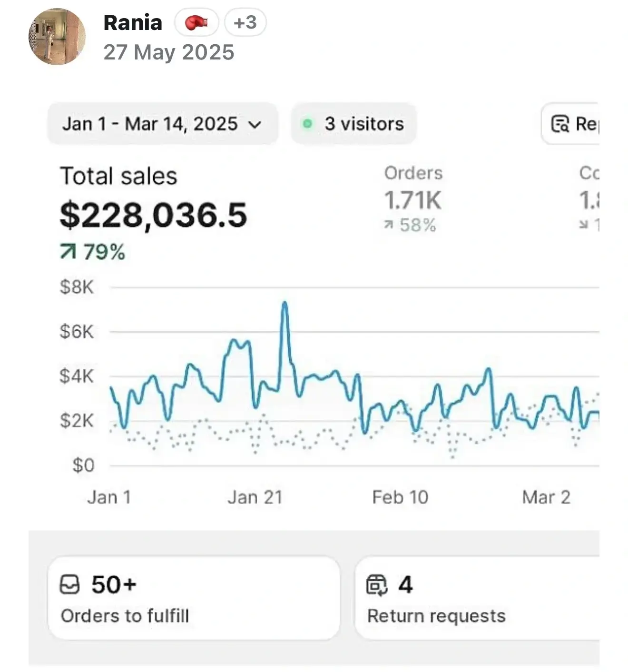Select the Orders 1.71K metric tab
The image size is (628, 672).
tap(413, 200)
